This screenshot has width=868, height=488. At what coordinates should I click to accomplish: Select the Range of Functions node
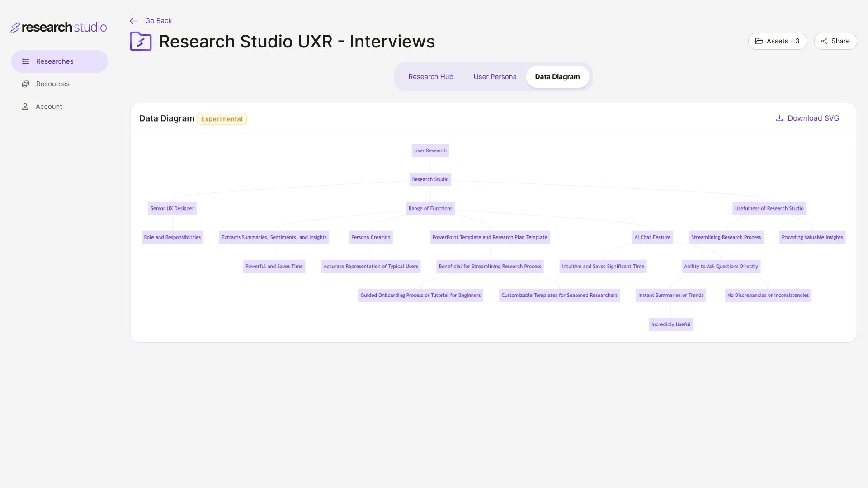[430, 208]
